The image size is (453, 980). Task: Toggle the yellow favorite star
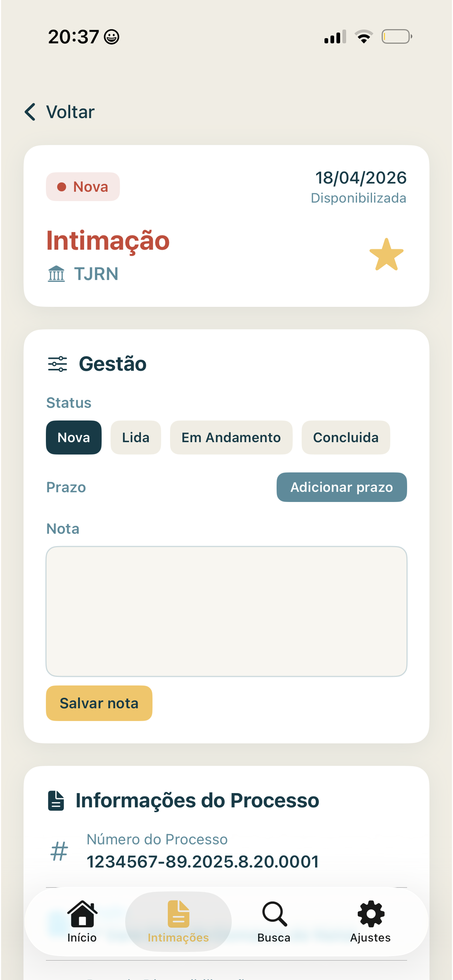click(x=386, y=254)
